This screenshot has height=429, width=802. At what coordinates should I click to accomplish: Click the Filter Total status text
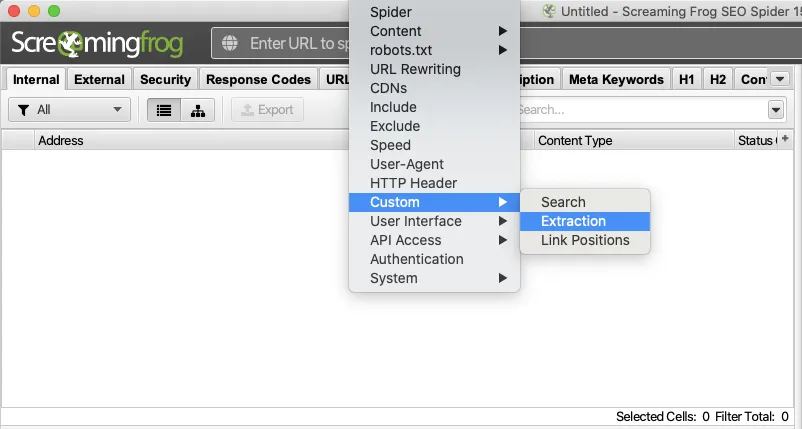(x=751, y=417)
